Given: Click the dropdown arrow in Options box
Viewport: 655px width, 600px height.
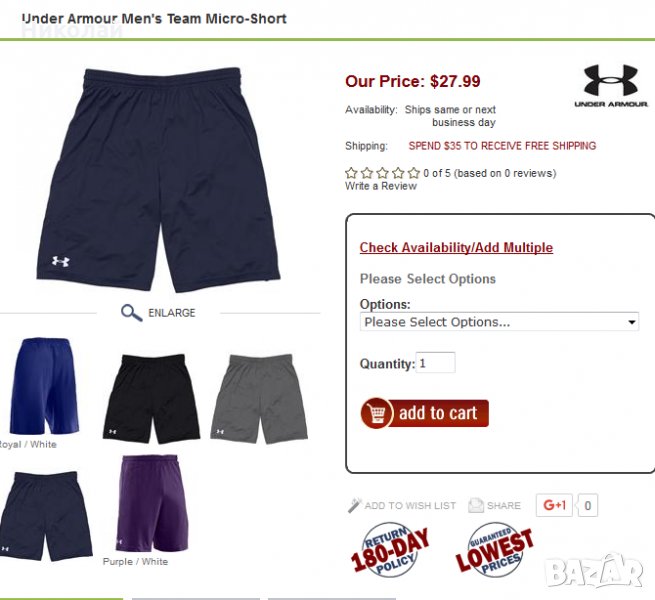Looking at the screenshot, I should coord(632,322).
